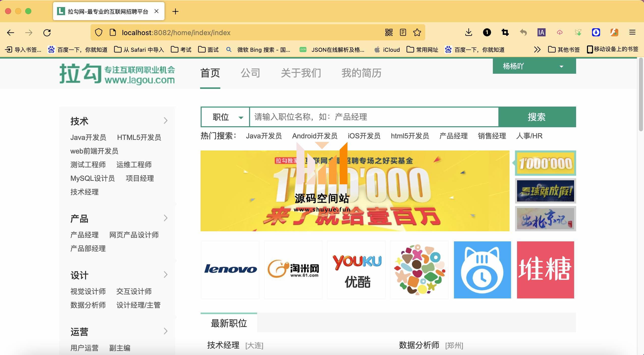Screen dimensions: 644x355
Task: Open the JSON在线解析 bookmark
Action: pos(332,49)
